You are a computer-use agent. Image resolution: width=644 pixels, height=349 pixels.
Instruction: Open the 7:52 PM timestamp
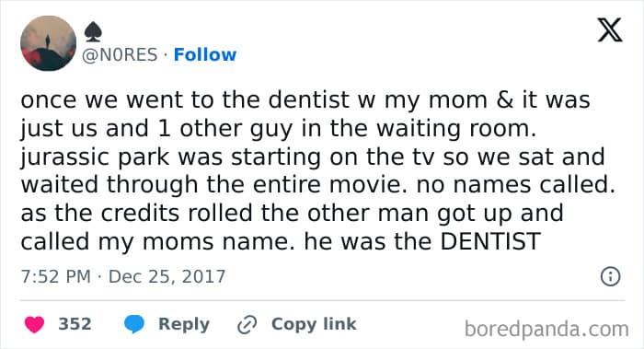coord(56,276)
